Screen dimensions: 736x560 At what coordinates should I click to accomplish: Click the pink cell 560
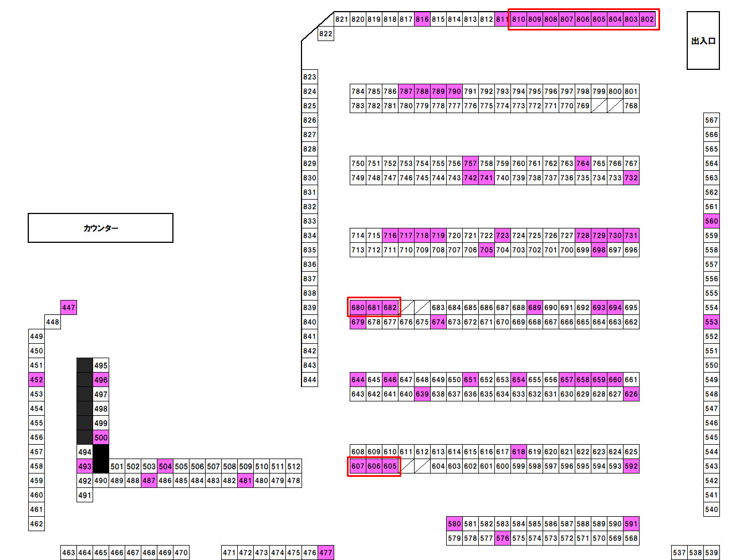coord(712,221)
